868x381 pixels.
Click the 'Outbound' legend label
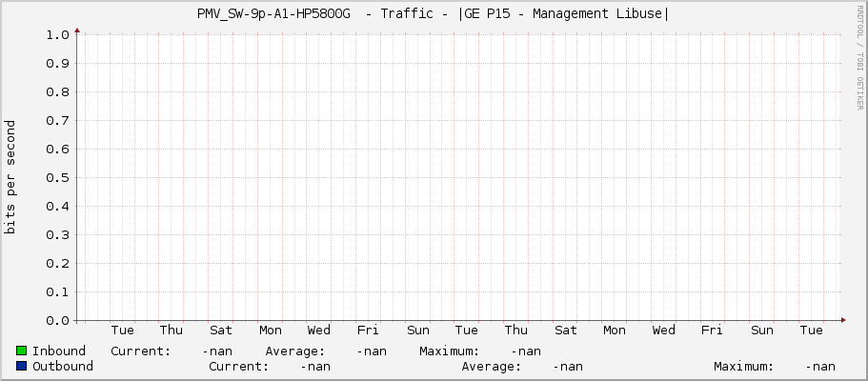coord(63,366)
